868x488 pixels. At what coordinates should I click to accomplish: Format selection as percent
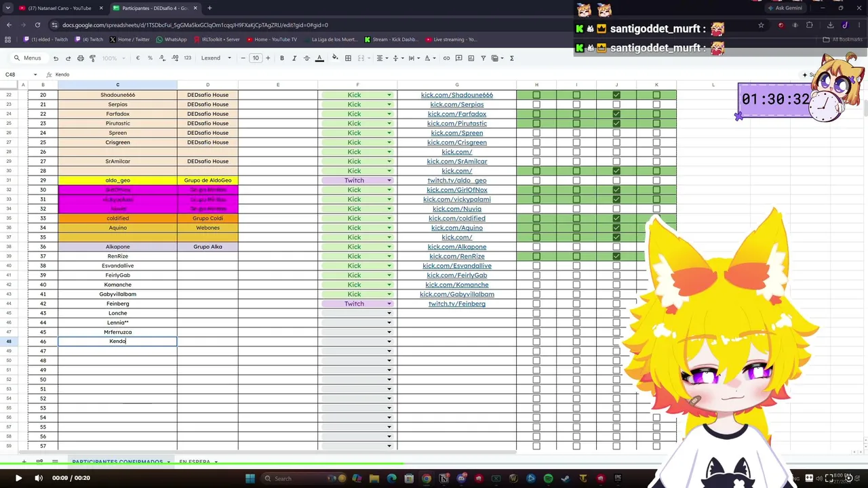click(x=150, y=58)
